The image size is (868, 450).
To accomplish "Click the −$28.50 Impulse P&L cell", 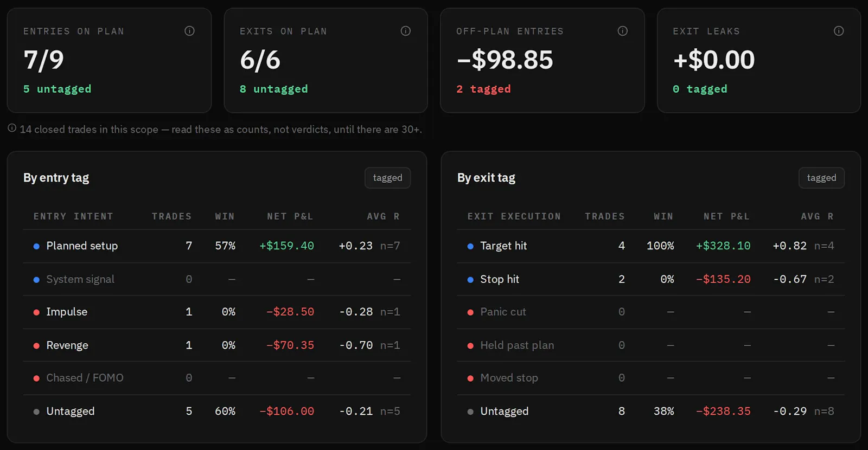I will pos(290,312).
